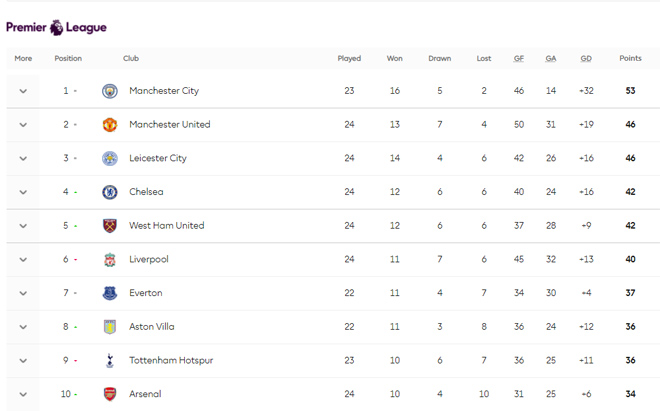The image size is (660, 411).
Task: Expand the Arsenal row chevron
Action: point(23,394)
